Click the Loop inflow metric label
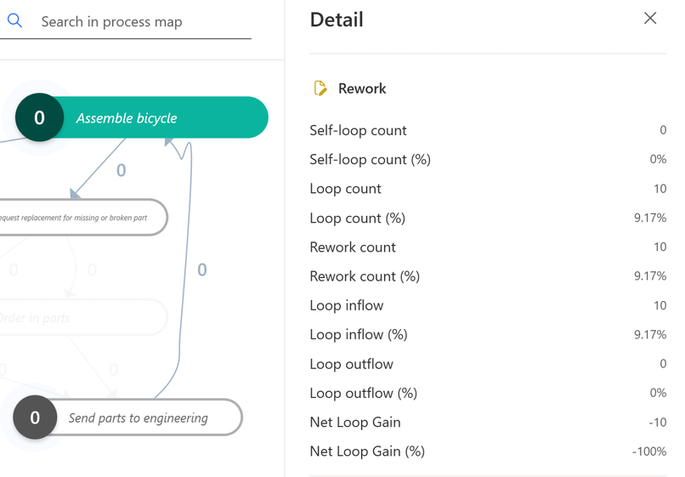The height and width of the screenshot is (477, 685). pos(346,305)
